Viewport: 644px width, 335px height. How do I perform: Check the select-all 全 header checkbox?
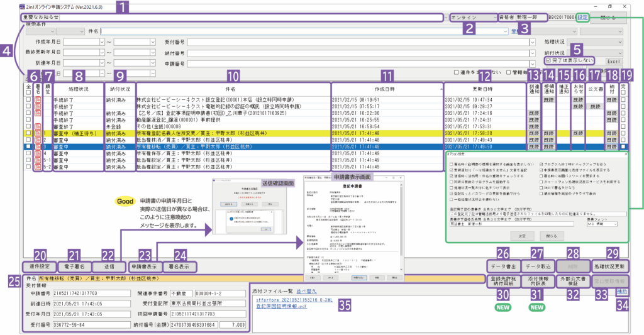coord(28,91)
